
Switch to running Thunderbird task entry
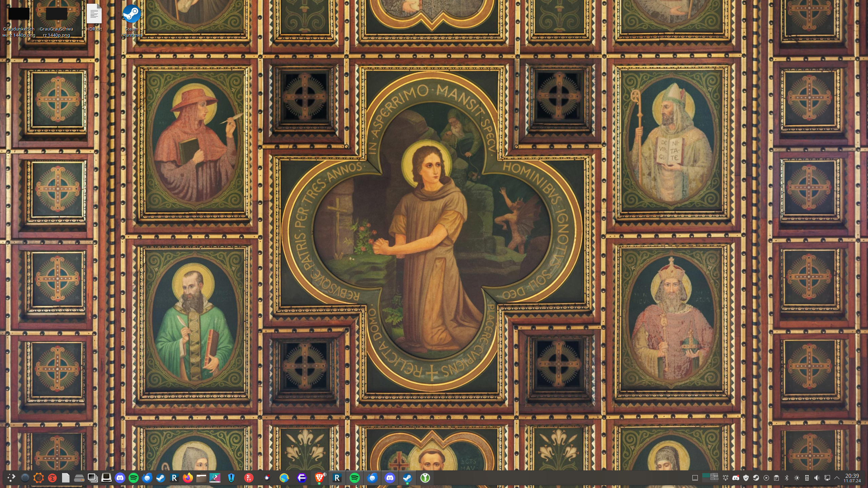[x=372, y=478]
